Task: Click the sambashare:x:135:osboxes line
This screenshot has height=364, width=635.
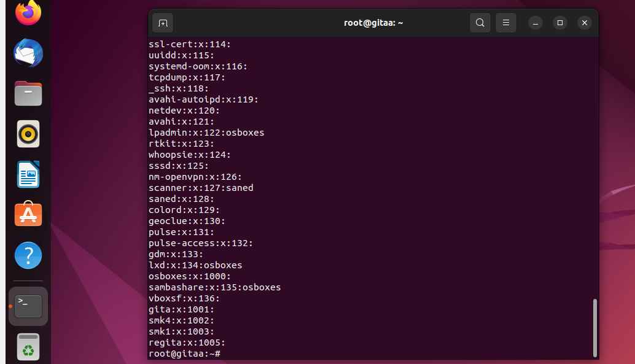Action: coord(215,287)
